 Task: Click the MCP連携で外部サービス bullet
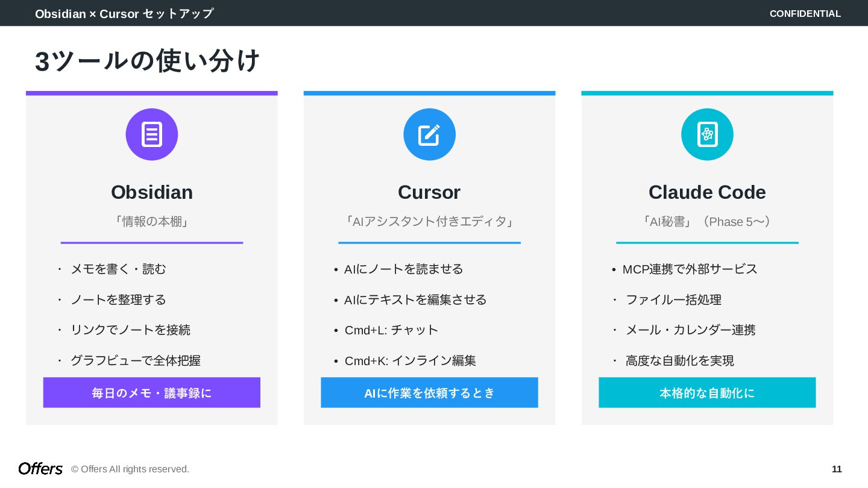690,269
